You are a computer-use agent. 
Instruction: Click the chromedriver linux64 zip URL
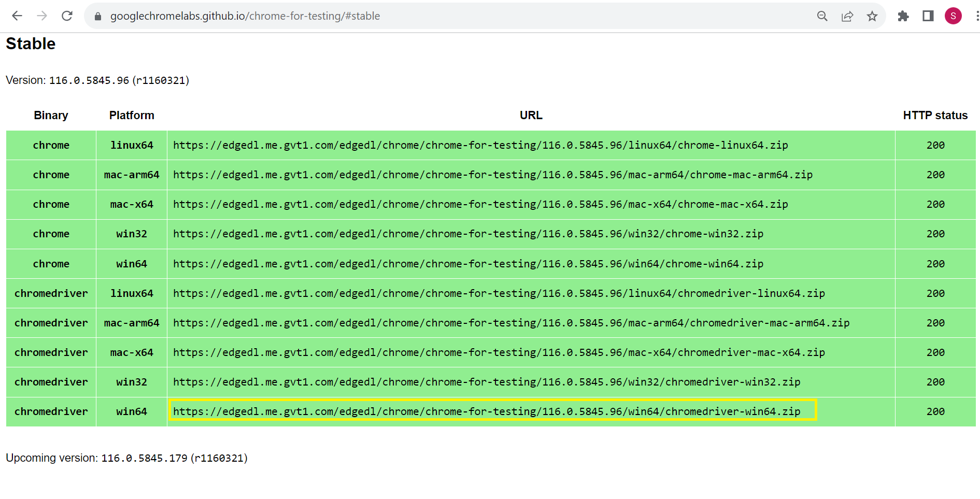[x=499, y=293]
